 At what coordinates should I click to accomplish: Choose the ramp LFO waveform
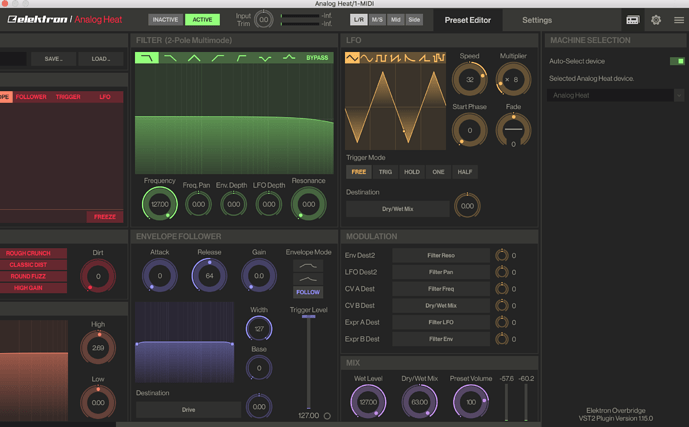coord(424,58)
